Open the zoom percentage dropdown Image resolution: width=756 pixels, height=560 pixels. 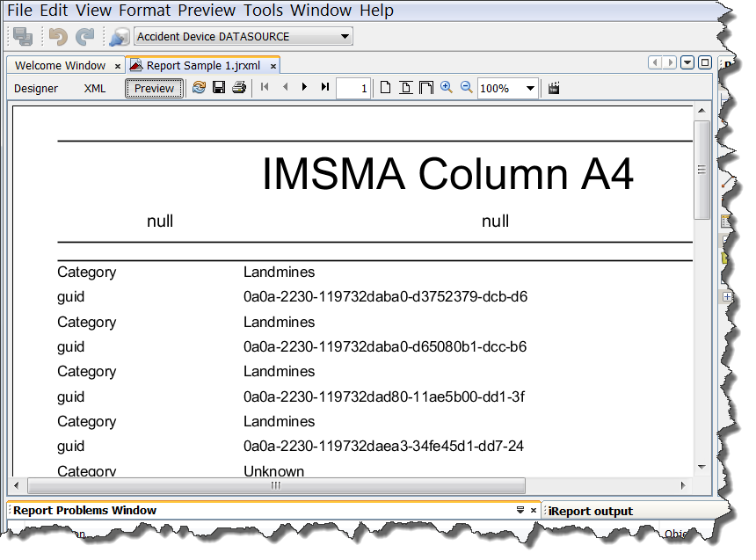point(530,87)
